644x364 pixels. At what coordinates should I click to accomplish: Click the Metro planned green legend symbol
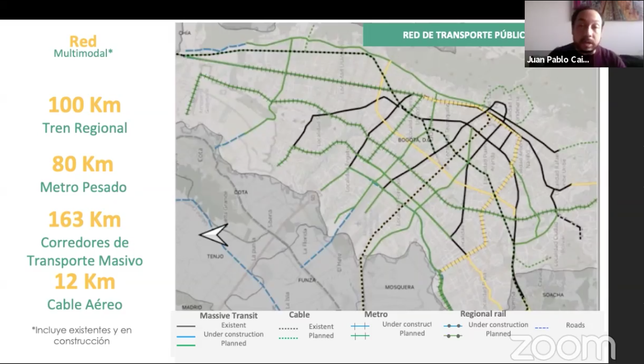pyautogui.click(x=360, y=336)
